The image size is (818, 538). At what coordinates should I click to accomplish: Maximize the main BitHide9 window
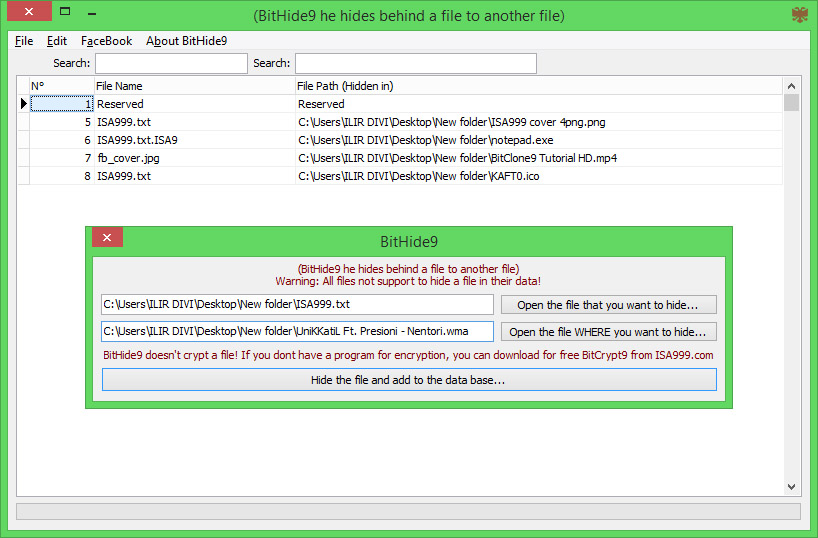(65, 11)
